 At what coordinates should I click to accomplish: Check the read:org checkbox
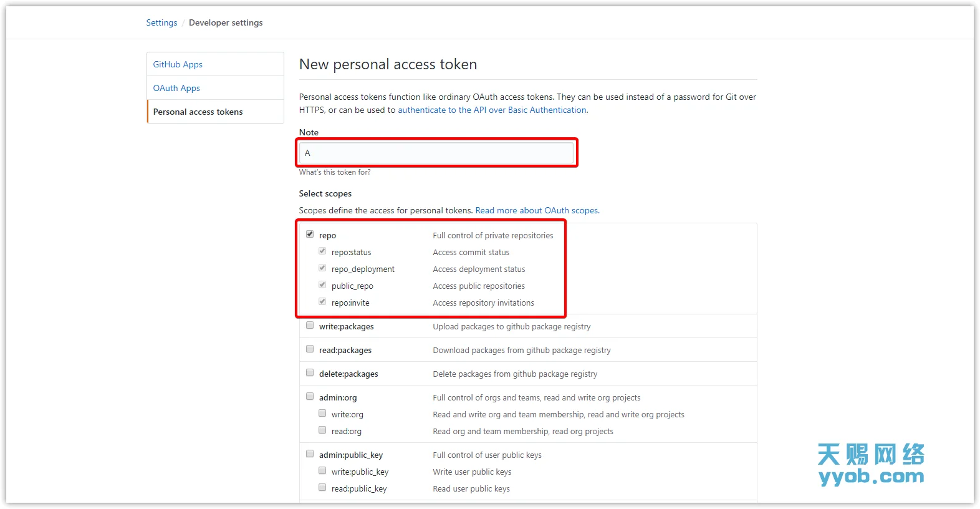pyautogui.click(x=322, y=429)
